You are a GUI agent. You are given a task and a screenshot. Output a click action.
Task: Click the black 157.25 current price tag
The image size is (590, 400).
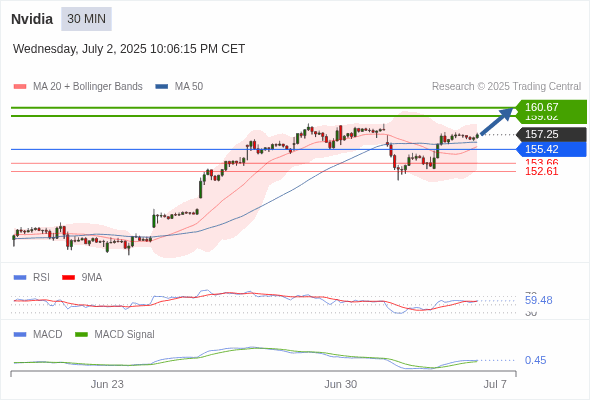pos(551,134)
